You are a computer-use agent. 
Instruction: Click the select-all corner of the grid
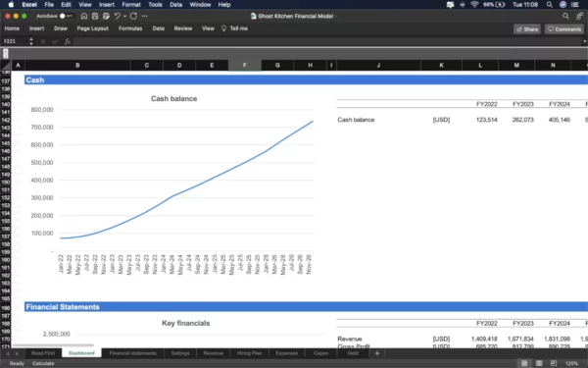pyautogui.click(x=5, y=65)
